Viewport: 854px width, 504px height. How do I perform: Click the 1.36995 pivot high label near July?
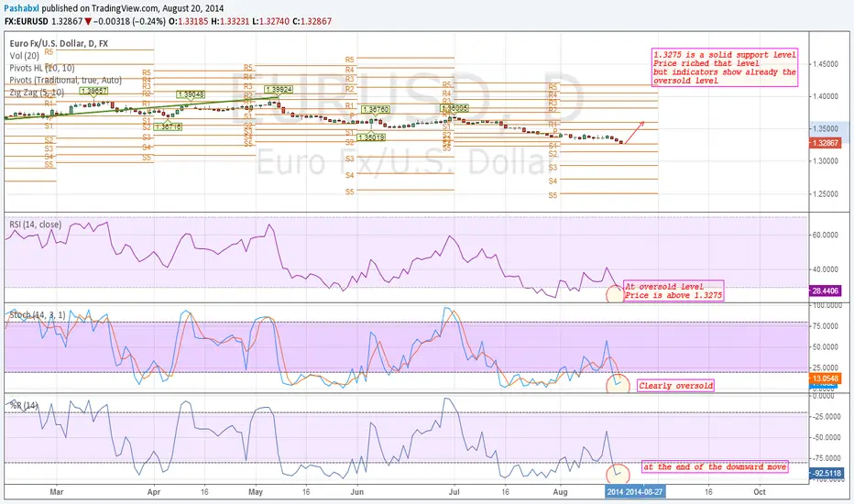pos(454,108)
